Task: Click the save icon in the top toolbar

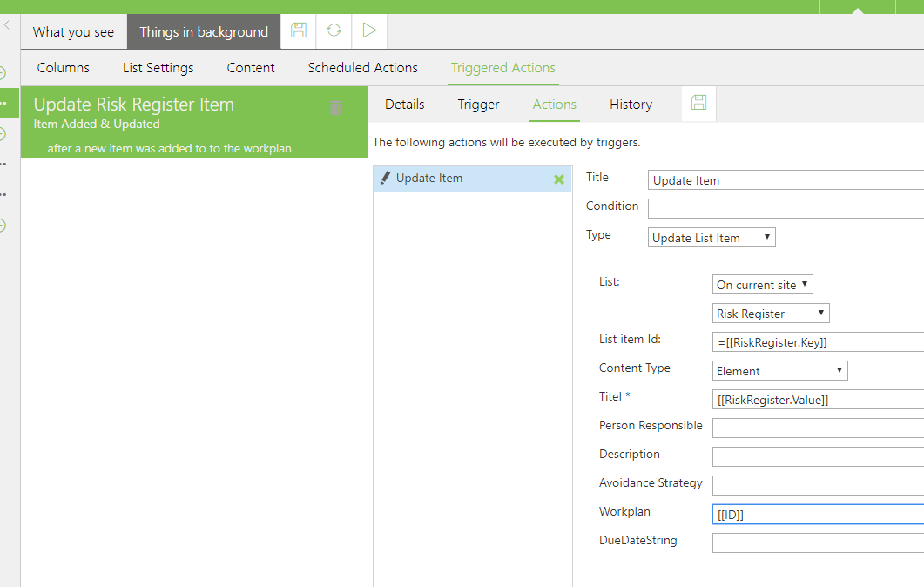Action: [299, 31]
